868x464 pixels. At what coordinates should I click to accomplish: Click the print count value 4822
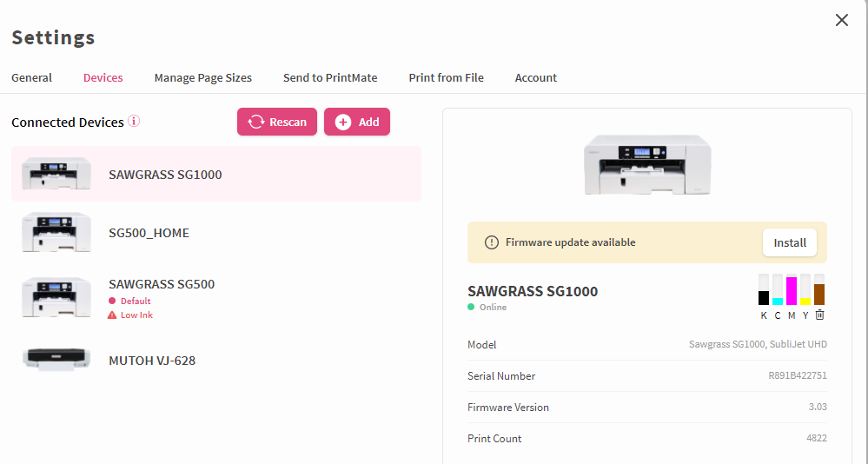coord(817,438)
